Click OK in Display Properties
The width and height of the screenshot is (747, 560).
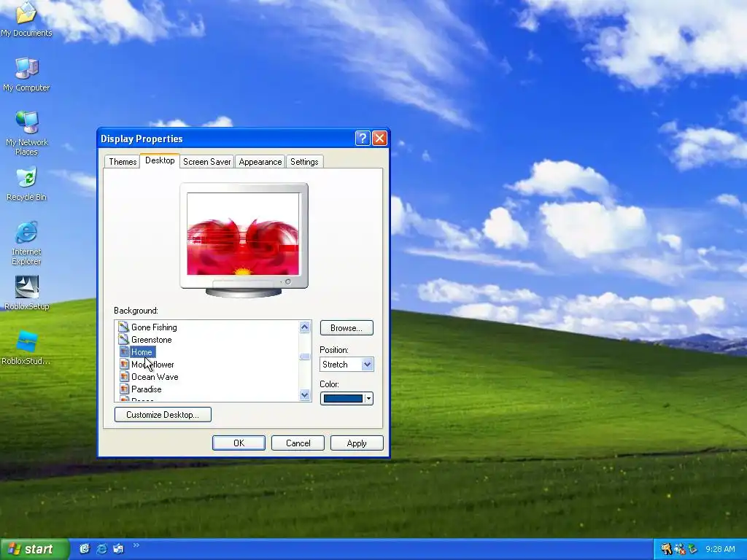239,443
